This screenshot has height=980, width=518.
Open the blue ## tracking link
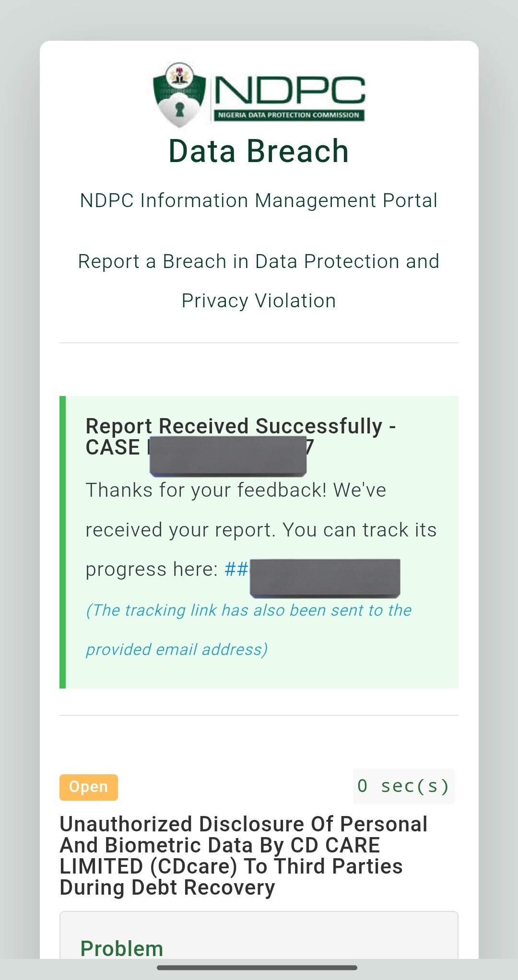tap(236, 570)
